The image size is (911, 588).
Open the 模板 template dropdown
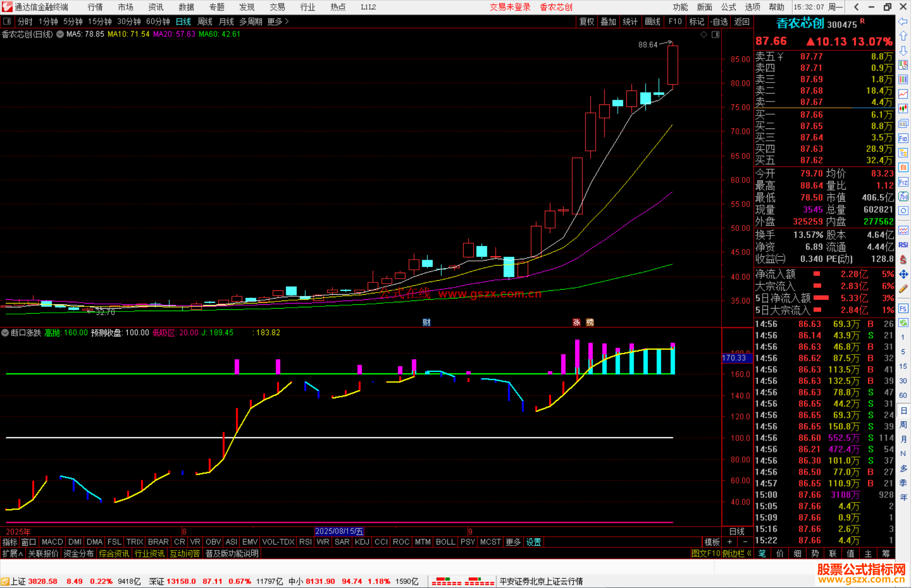712,542
